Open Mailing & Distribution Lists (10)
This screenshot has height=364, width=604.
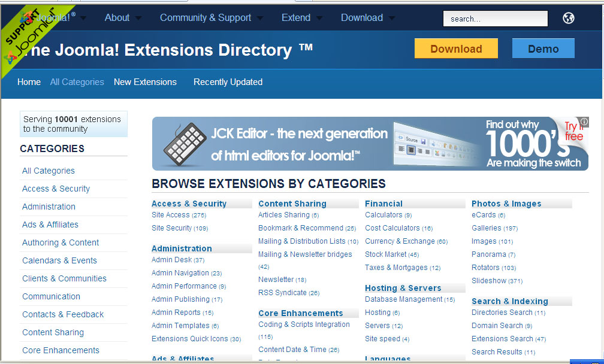pos(309,241)
